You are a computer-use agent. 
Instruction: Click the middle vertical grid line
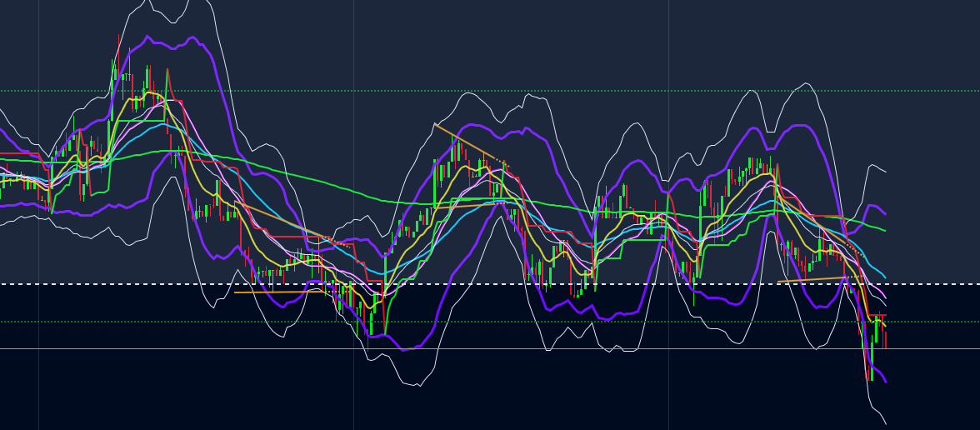coord(353,215)
